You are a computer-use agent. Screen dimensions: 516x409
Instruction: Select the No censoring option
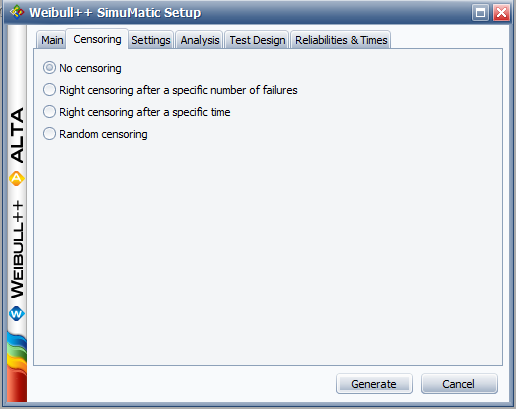tap(82, 68)
